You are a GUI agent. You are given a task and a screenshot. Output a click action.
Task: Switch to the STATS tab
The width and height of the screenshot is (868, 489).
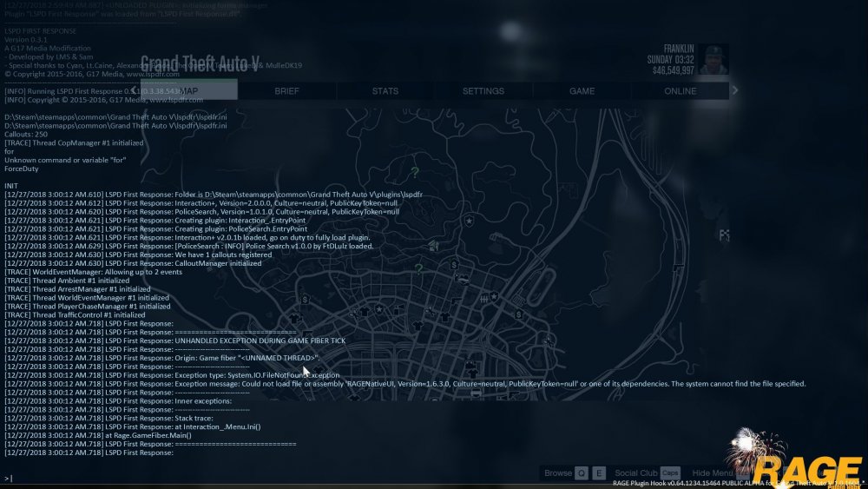pos(385,91)
